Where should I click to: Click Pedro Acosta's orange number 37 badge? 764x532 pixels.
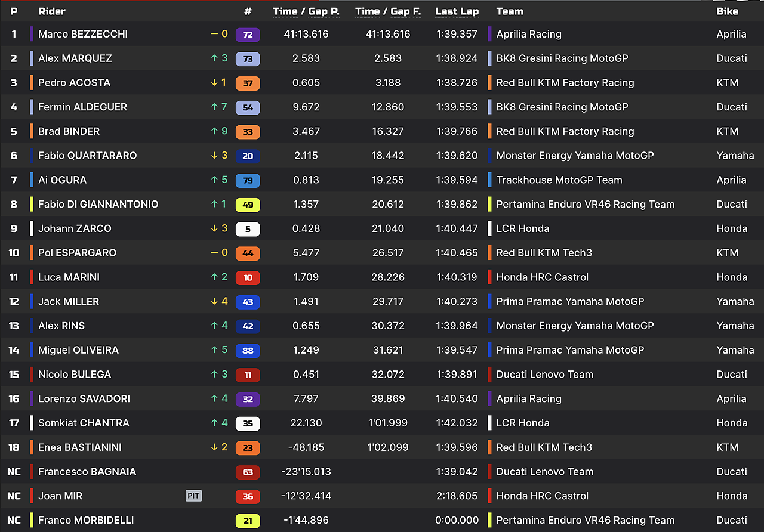(248, 83)
